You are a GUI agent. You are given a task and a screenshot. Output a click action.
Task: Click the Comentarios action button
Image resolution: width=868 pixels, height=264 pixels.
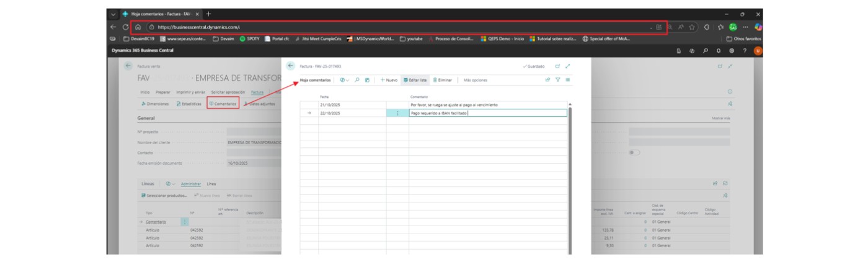[223, 104]
